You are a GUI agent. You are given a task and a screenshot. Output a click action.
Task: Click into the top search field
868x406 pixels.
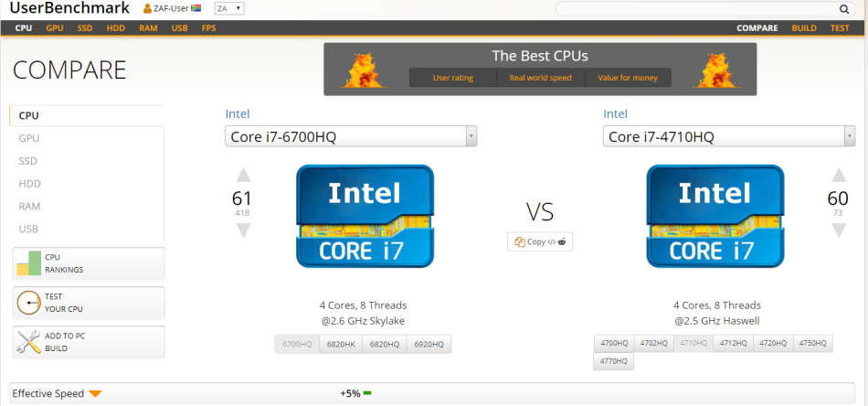point(694,9)
